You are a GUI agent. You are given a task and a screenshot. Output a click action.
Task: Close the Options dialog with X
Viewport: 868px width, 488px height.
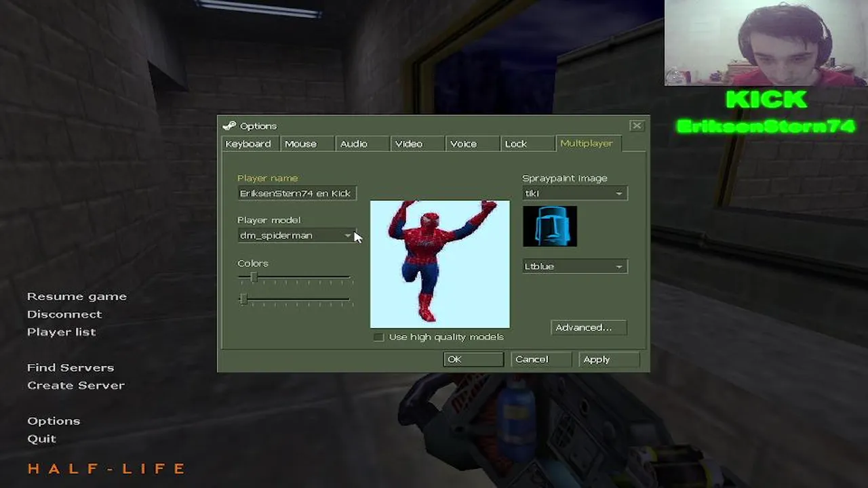pyautogui.click(x=636, y=125)
